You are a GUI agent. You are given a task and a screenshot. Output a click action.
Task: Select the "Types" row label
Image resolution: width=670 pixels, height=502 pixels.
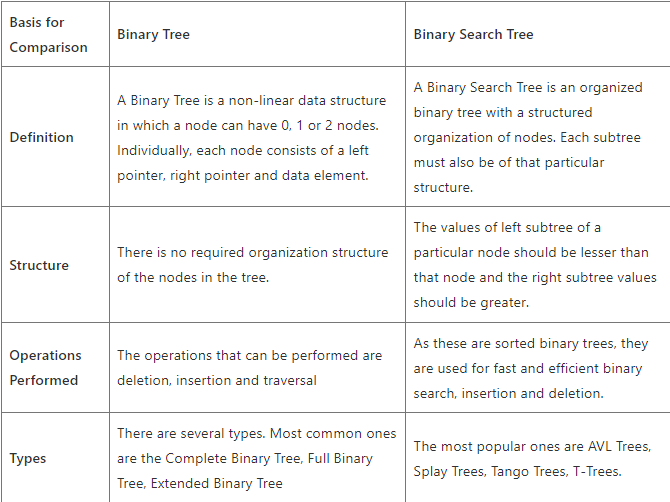pos(28,458)
